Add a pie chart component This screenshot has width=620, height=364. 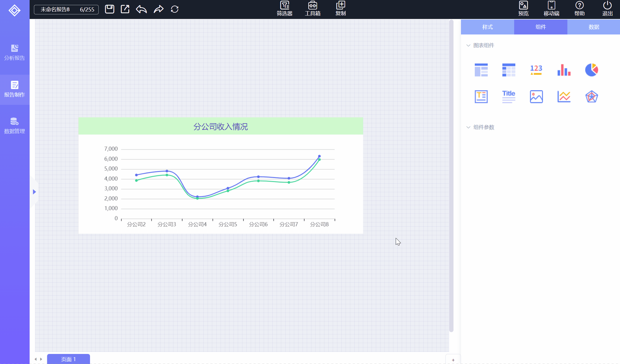tap(592, 70)
